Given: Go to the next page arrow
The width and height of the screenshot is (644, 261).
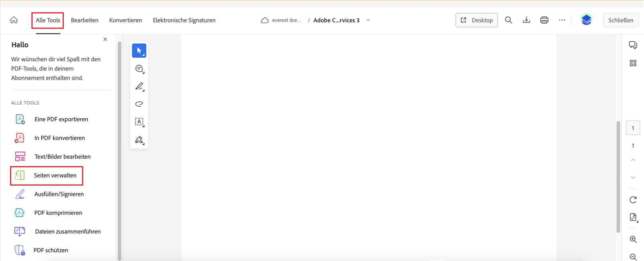Looking at the screenshot, I should [633, 177].
